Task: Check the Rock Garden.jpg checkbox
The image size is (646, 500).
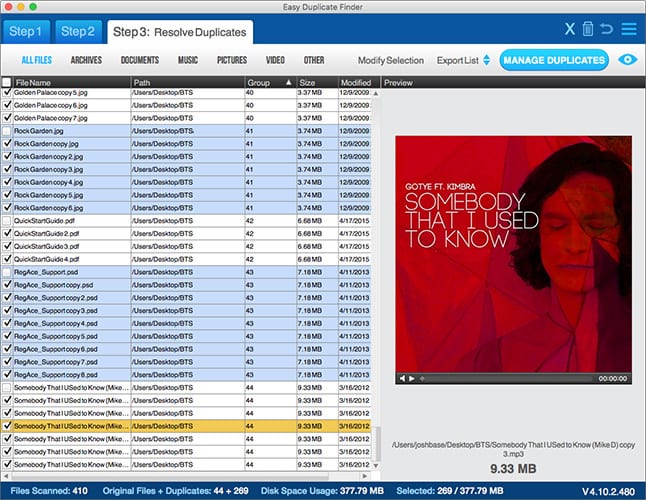Action: (8, 131)
